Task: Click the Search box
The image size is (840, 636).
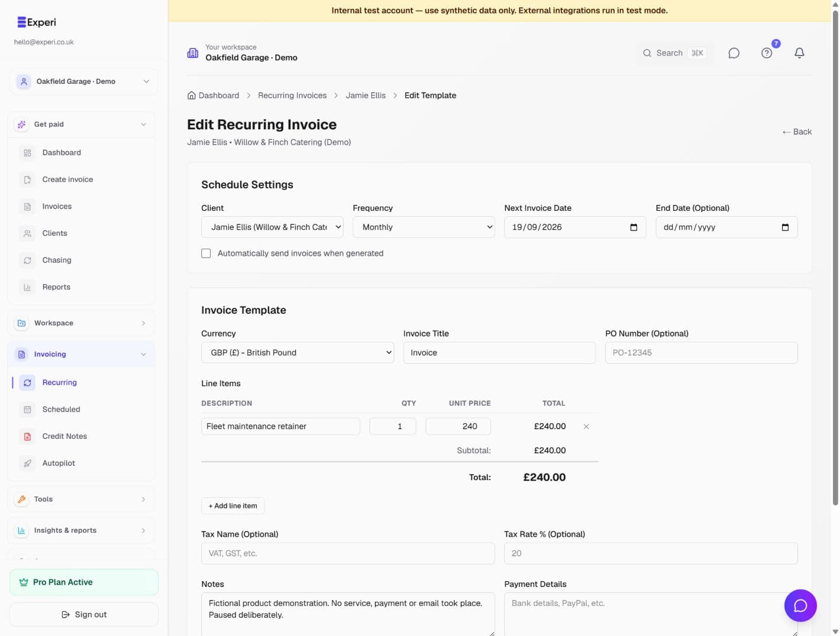Action: click(674, 53)
